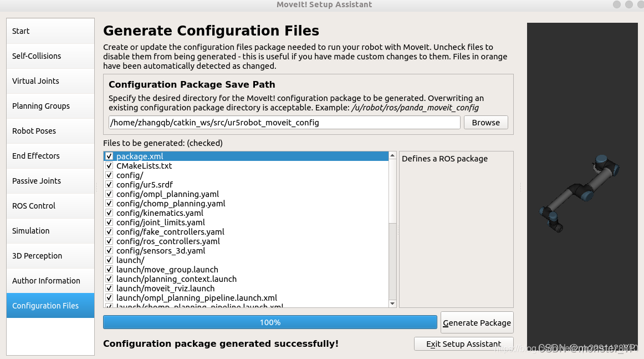Select config/ur5.srdf file name

[x=145, y=185]
